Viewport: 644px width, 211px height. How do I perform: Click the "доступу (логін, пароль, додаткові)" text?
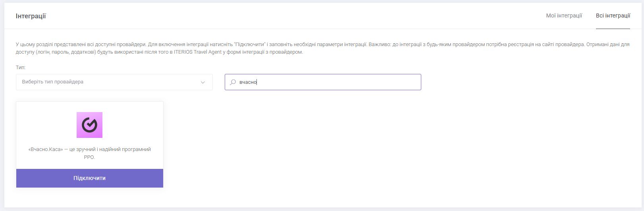pyautogui.click(x=56, y=52)
